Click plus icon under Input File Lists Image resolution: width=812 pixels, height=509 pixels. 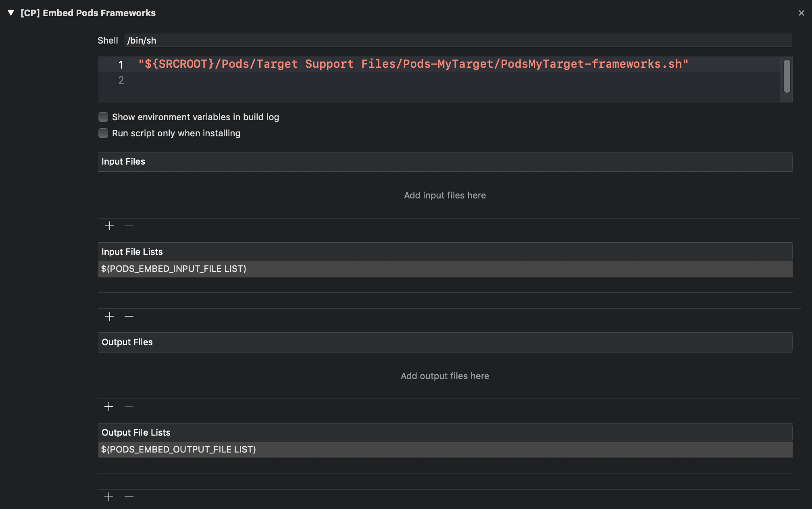110,316
